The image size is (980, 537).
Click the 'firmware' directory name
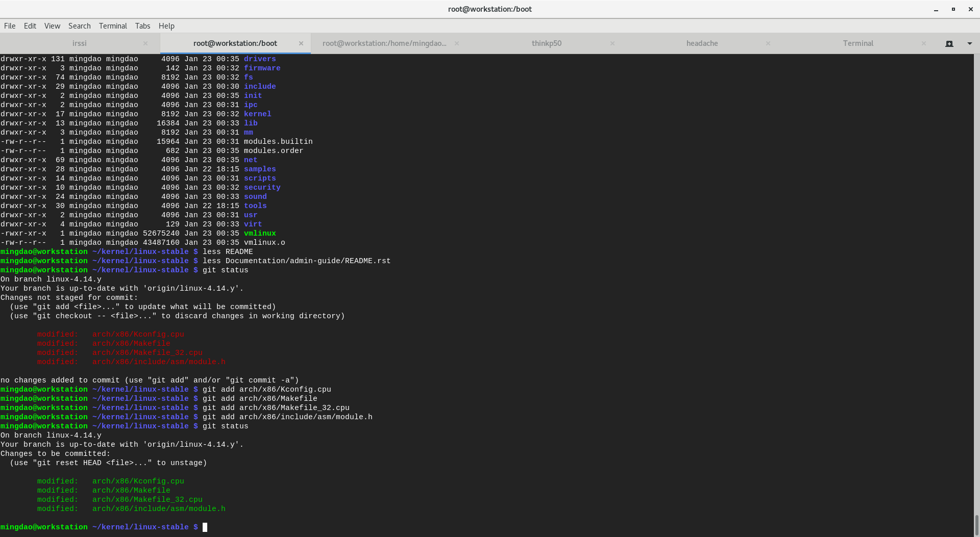[262, 68]
